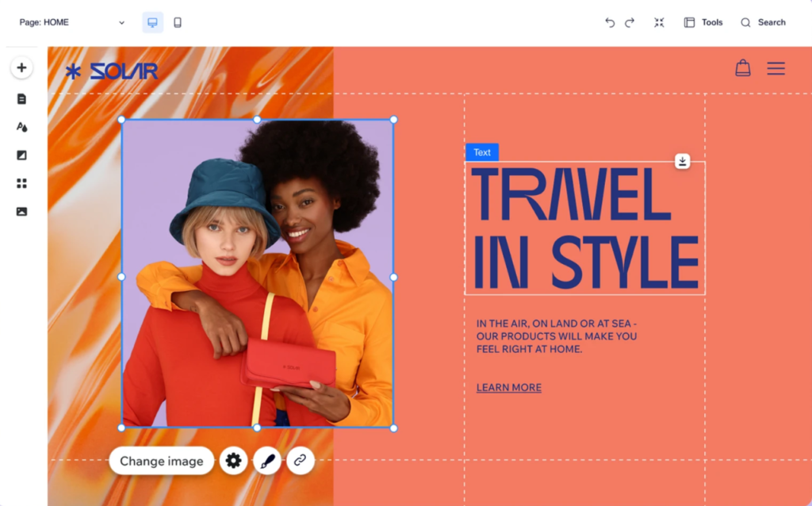Open the hamburger menu on the site
The width and height of the screenshot is (812, 506).
tap(776, 69)
